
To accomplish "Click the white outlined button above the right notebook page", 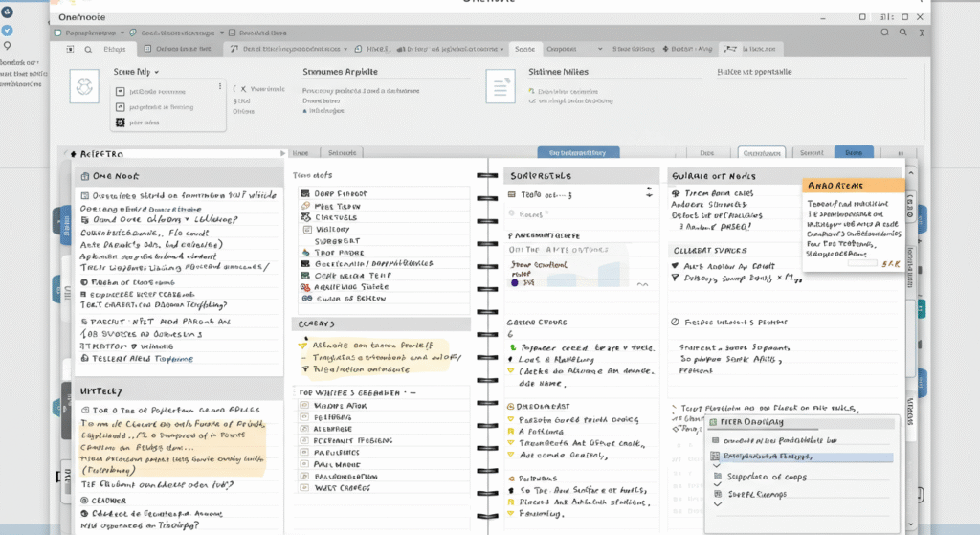I will [x=762, y=152].
